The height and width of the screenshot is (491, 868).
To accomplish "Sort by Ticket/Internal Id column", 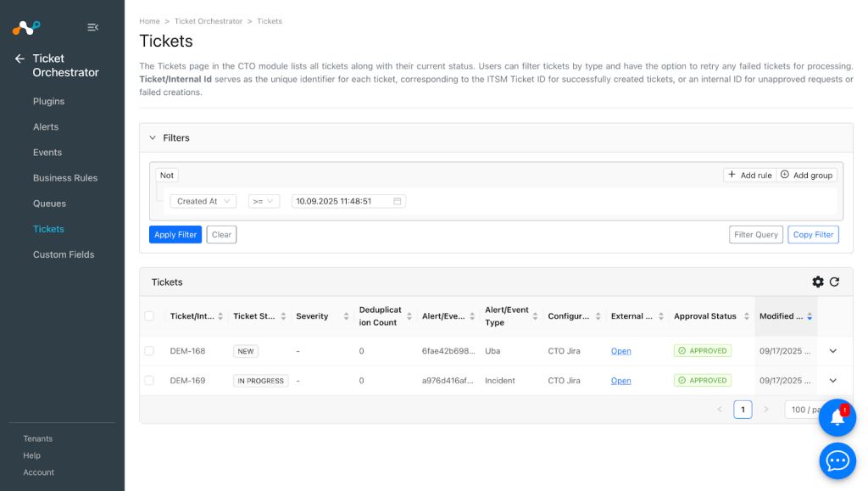I will (x=220, y=316).
